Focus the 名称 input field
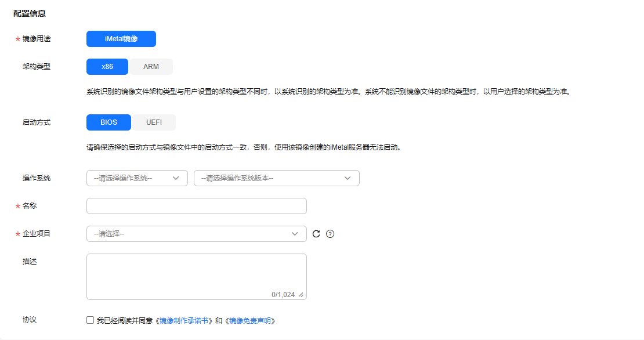644x340 pixels. (x=197, y=206)
